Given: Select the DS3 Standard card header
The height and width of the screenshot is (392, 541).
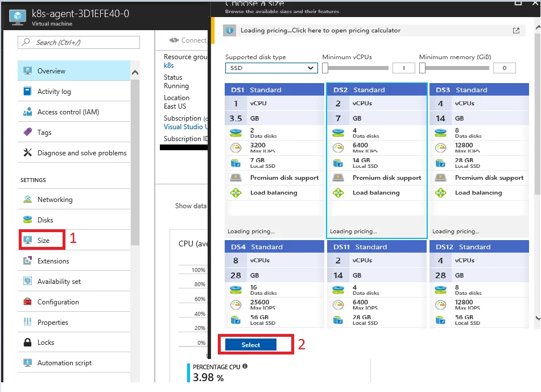Looking at the screenshot, I should pyautogui.click(x=479, y=90).
